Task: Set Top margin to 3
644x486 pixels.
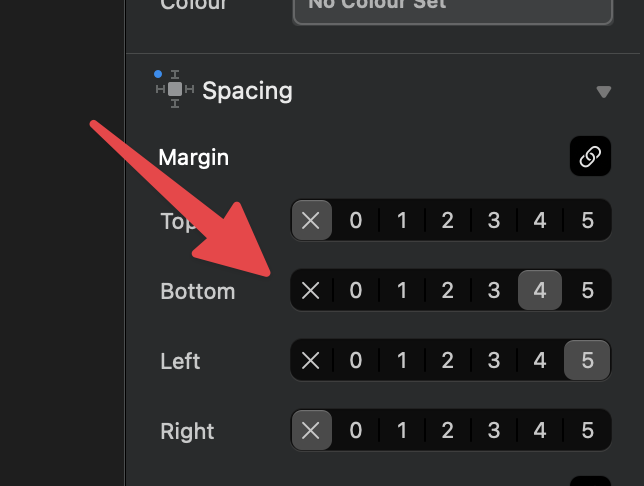Action: (494, 221)
